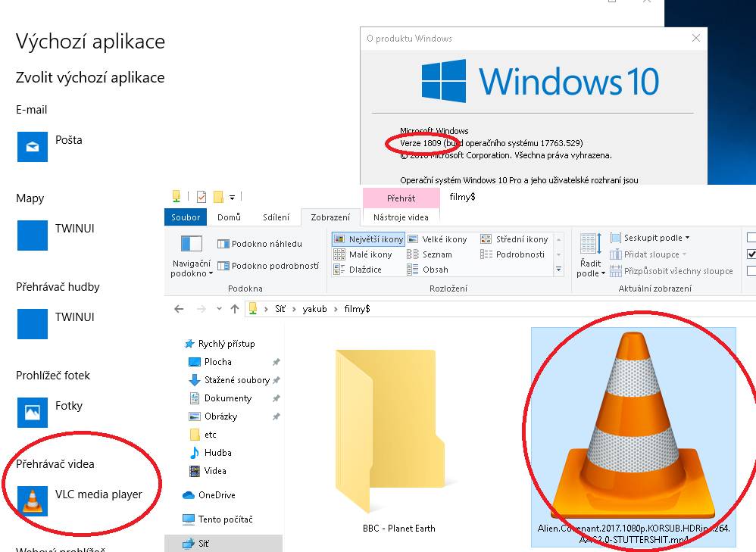Click the pin icon beside Plocha
The height and width of the screenshot is (552, 756).
[x=276, y=362]
